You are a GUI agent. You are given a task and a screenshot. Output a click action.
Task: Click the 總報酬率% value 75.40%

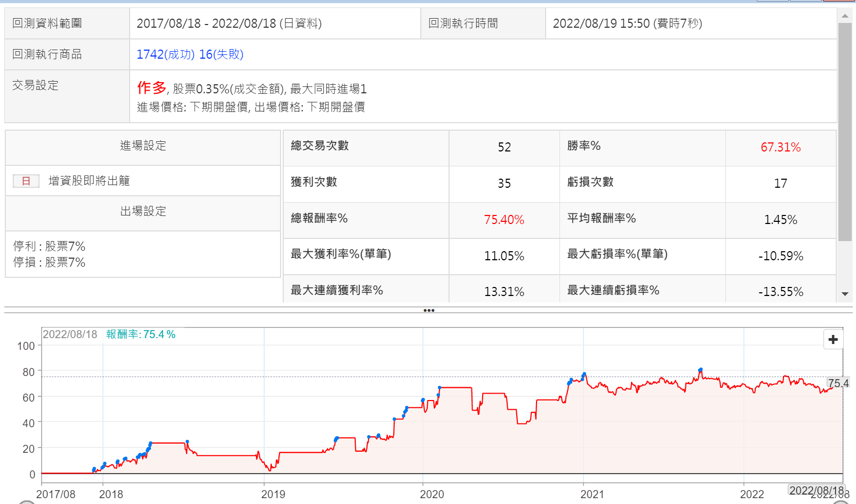pyautogui.click(x=504, y=220)
